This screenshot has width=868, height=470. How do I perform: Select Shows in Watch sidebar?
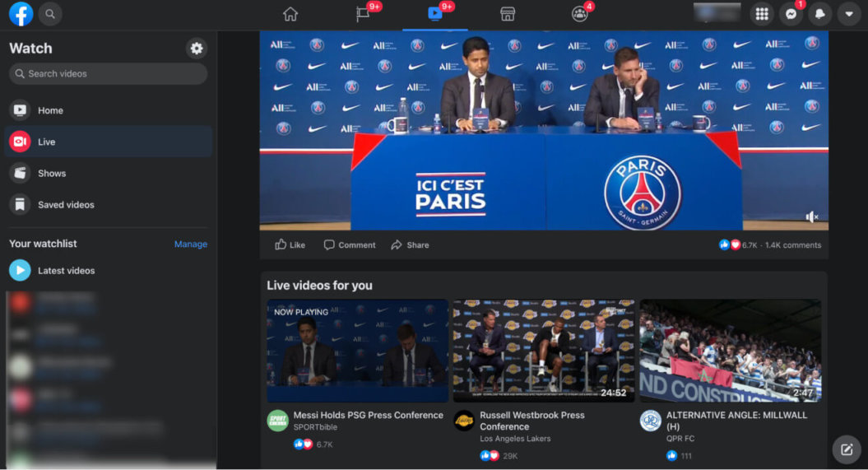[108, 174]
